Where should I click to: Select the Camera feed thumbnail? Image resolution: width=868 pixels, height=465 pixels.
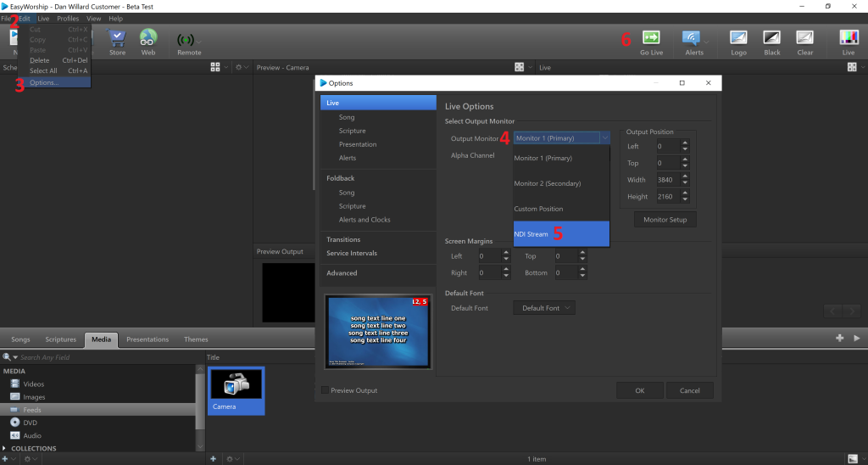coord(236,390)
